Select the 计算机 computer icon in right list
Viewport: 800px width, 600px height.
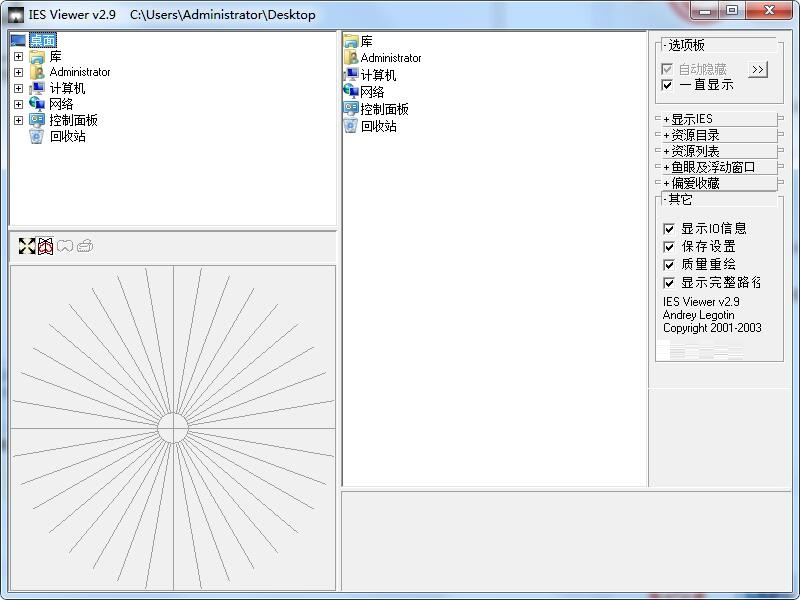(351, 75)
